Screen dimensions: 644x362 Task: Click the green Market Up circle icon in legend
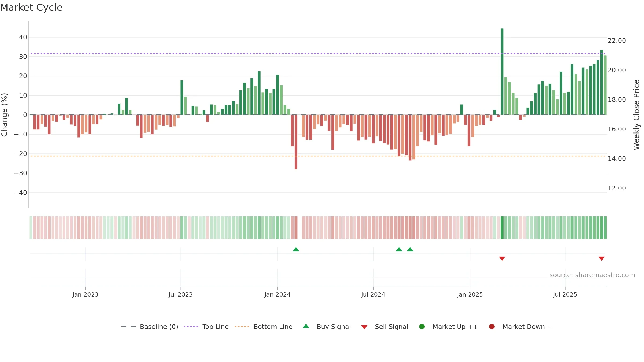click(x=422, y=327)
